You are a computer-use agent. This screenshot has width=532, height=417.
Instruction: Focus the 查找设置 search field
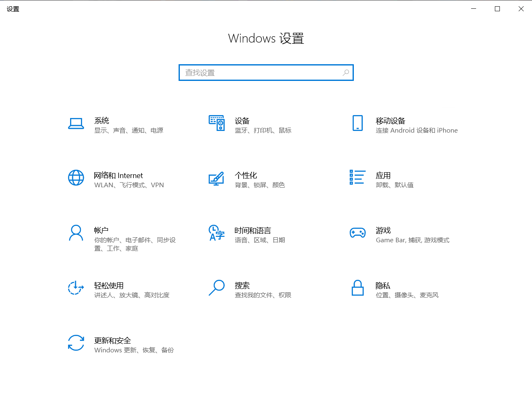pyautogui.click(x=266, y=73)
